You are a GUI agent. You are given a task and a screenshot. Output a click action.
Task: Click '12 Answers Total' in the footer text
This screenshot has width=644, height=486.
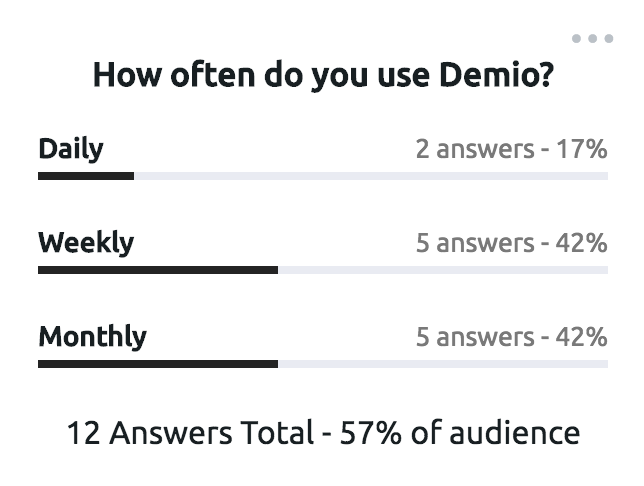click(x=191, y=433)
